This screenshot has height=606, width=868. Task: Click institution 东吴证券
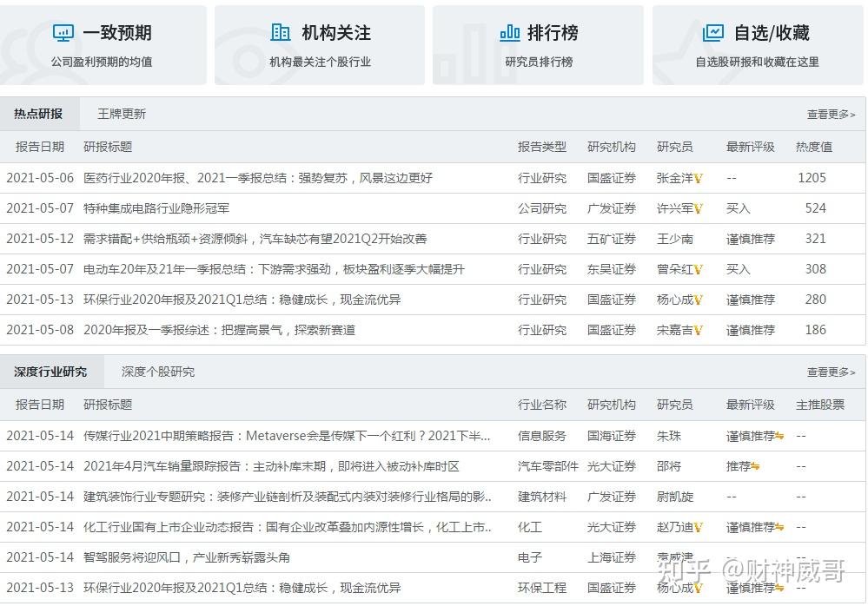[x=612, y=269]
